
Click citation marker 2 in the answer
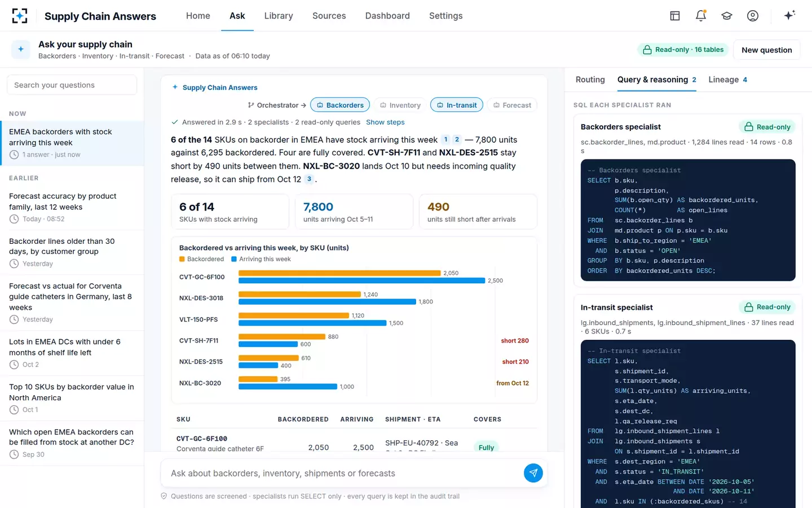(x=457, y=139)
